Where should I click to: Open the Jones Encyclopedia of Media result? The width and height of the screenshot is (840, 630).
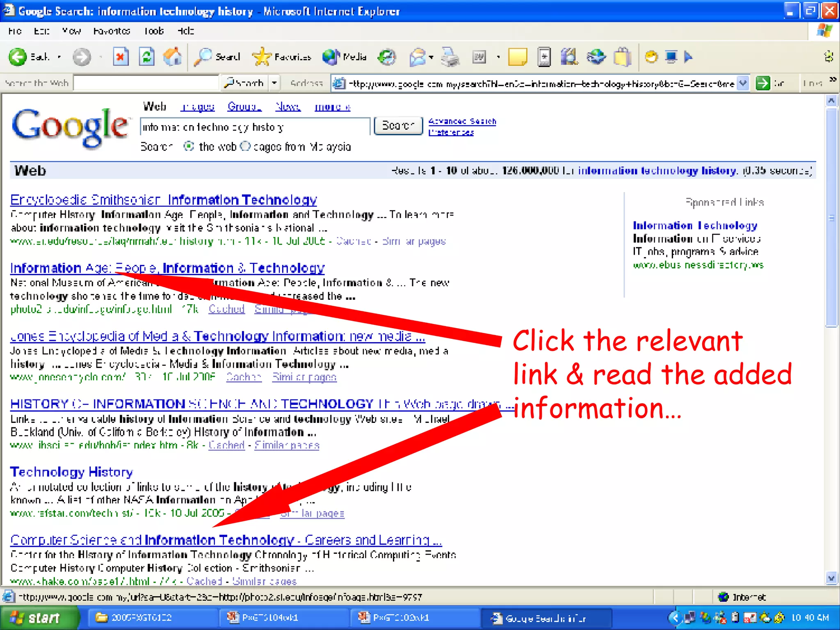(218, 336)
